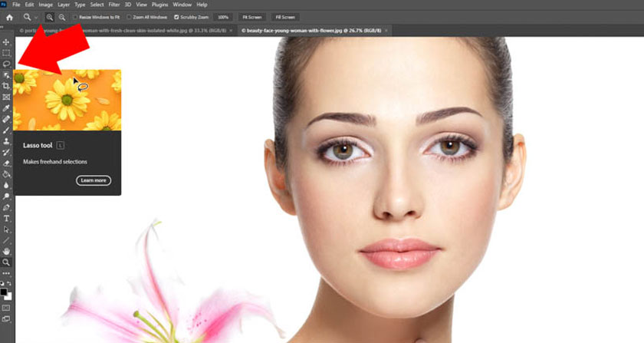Open the Plugins menu
The image size is (644, 343).
(159, 5)
